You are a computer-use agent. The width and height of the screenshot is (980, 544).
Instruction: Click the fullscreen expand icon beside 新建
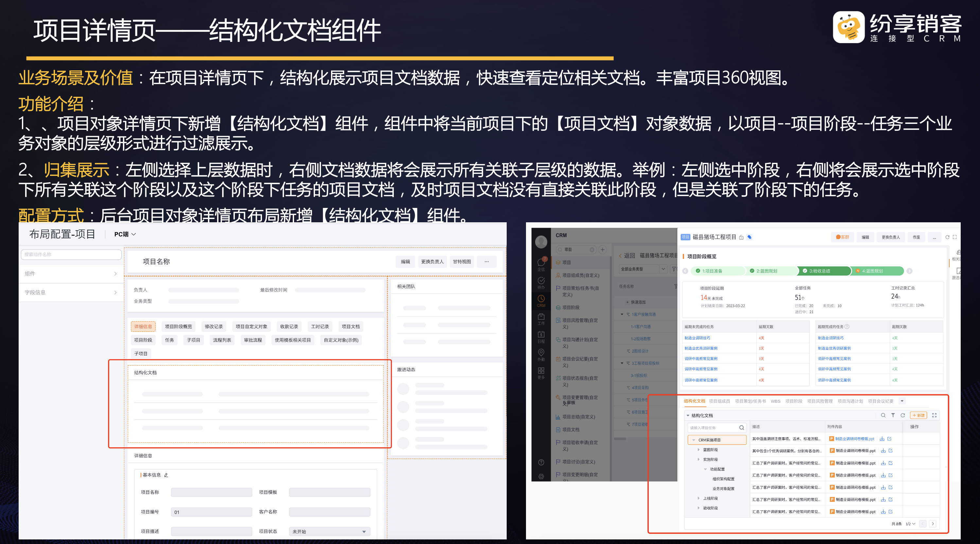click(x=934, y=415)
